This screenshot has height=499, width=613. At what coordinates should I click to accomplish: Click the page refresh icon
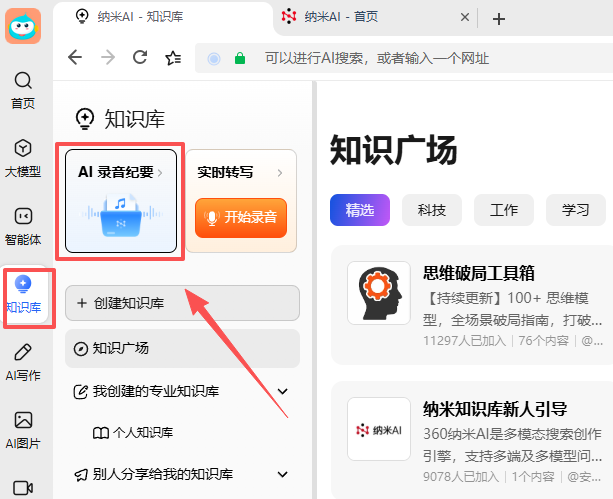click(x=141, y=58)
